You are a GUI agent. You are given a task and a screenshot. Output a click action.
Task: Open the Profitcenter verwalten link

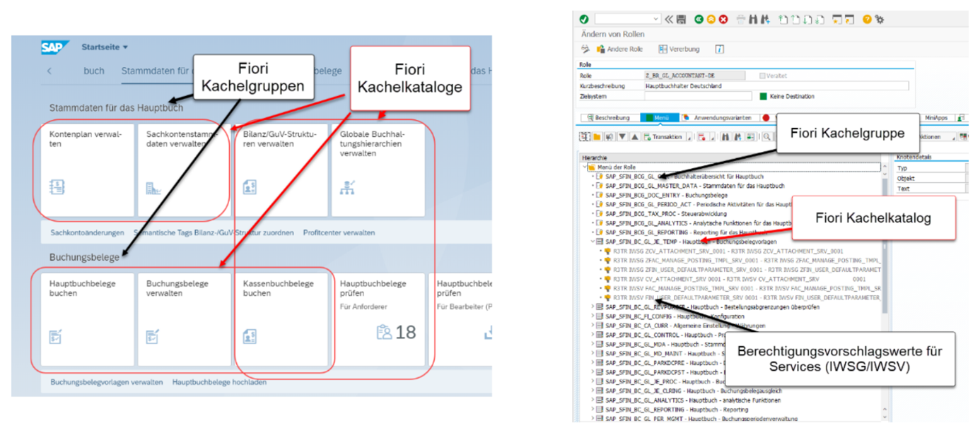coord(339,232)
